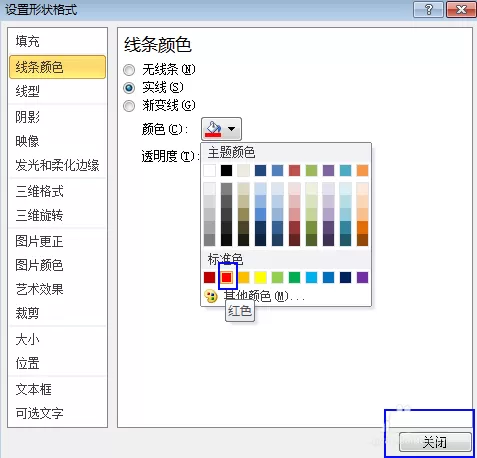The width and height of the screenshot is (477, 458).
Task: Pick standard dark navy swatch
Action: tap(345, 277)
